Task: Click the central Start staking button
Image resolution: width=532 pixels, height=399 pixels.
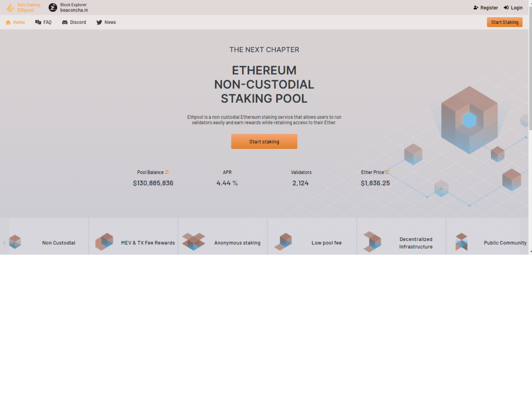Action: tap(264, 142)
